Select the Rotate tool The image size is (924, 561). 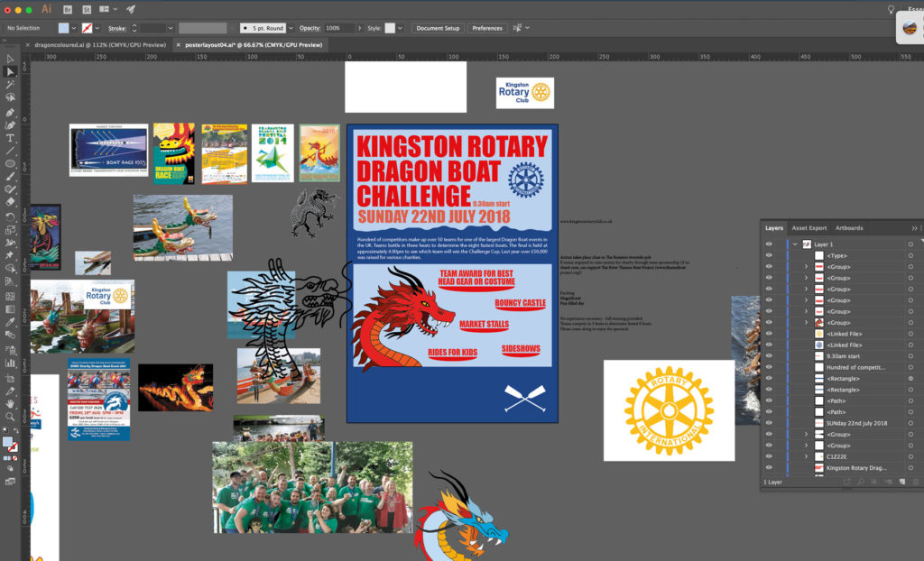(10, 216)
